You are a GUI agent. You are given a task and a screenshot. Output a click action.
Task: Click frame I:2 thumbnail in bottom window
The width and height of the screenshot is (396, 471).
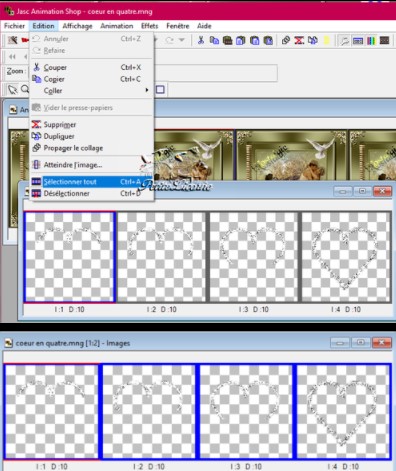click(x=149, y=412)
